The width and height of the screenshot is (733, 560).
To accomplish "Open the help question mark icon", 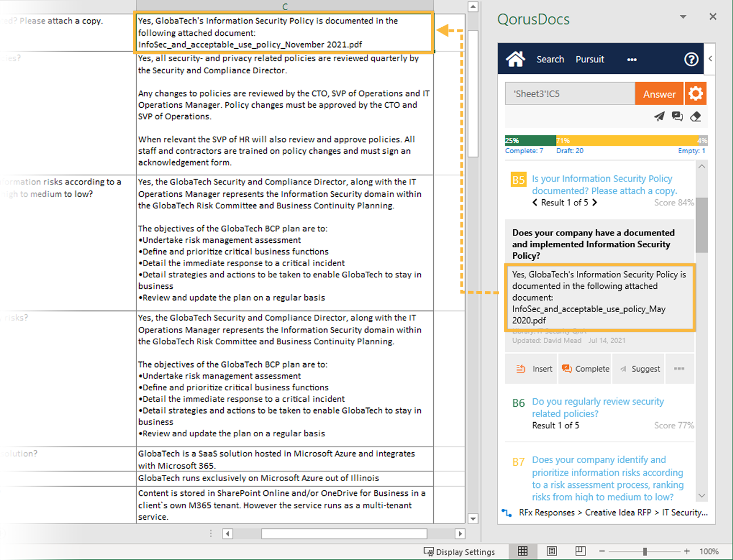I will click(x=691, y=59).
